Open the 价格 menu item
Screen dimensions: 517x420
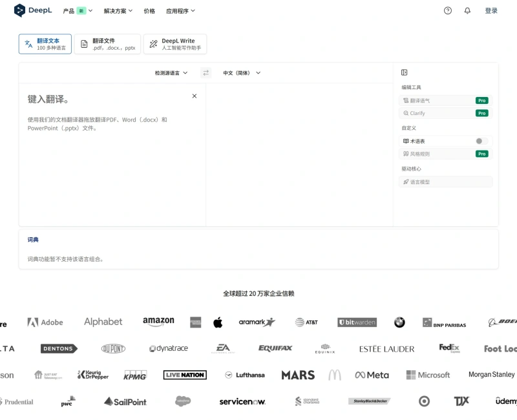(x=149, y=10)
